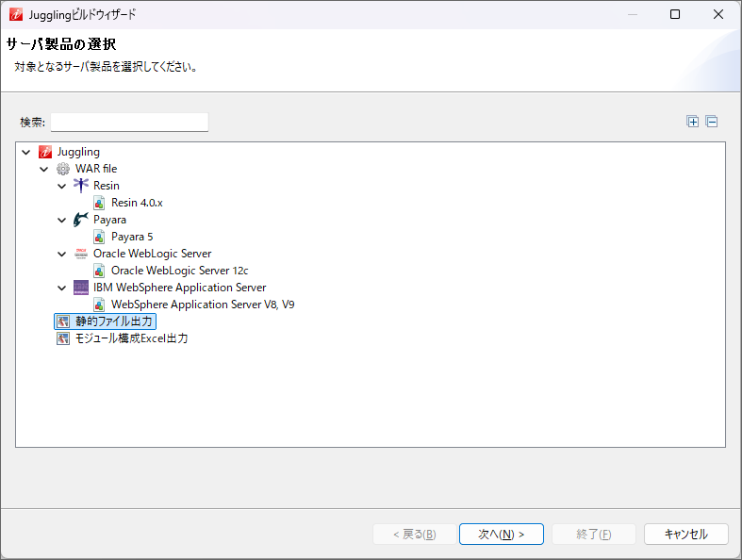This screenshot has height=560, width=742.
Task: Close the Jugglingビルドウィザード dialog
Action: click(717, 14)
